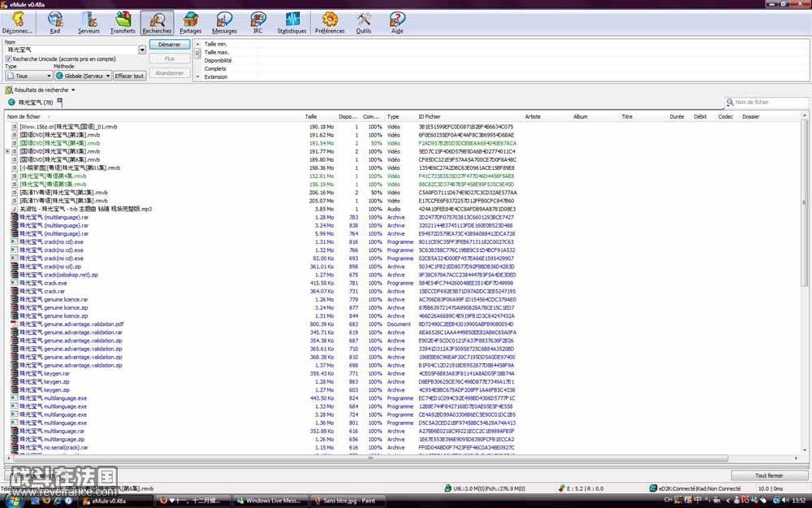This screenshot has height=508, width=812.
Task: Select 珠光宝气 crack(osloskop.net).zip file
Action: 58,275
